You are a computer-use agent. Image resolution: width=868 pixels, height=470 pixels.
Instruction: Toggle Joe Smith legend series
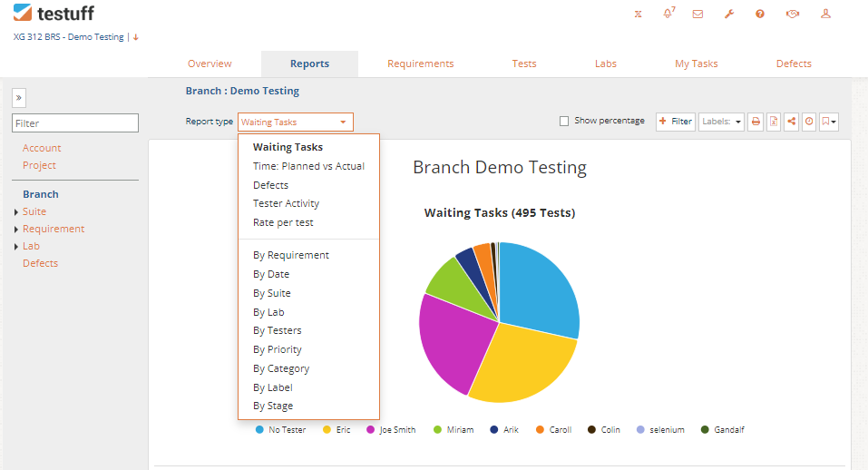[x=391, y=429]
